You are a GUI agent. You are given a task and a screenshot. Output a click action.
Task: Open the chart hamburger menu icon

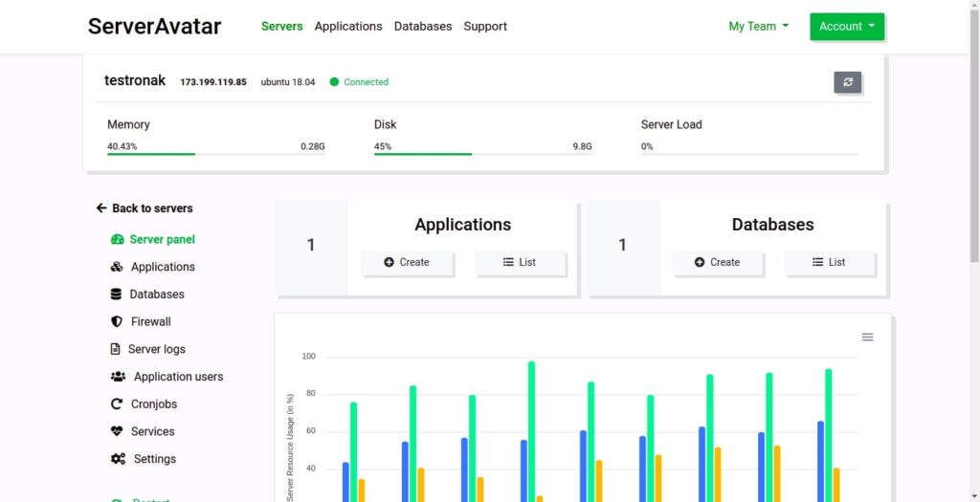[867, 338]
